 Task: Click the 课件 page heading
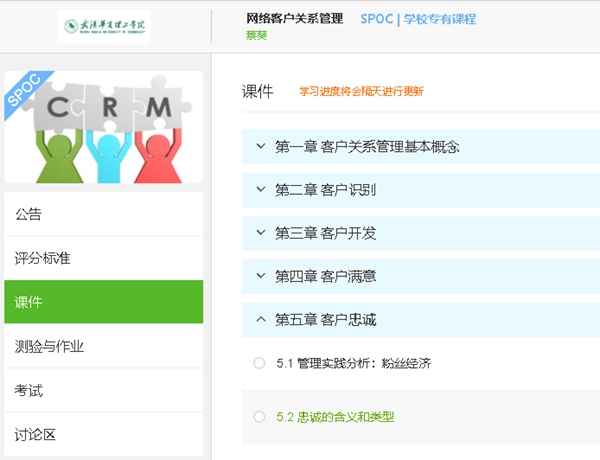pos(258,91)
